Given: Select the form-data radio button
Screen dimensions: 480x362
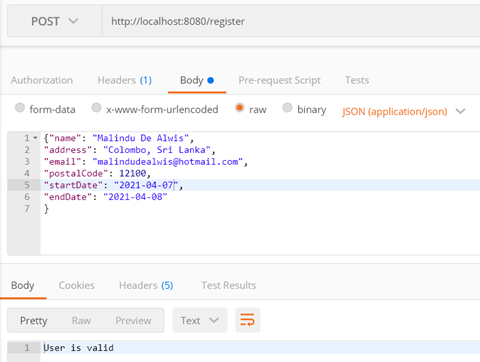Looking at the screenshot, I should tap(20, 108).
